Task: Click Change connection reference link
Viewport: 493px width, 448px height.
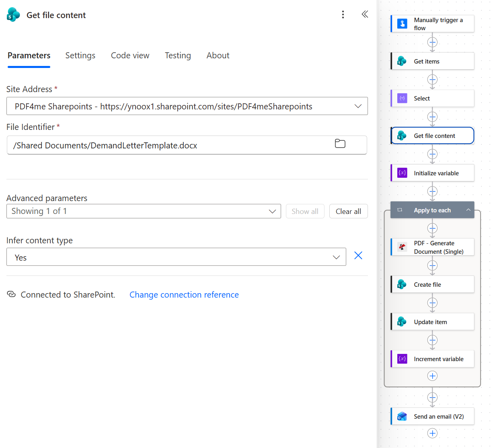Action: click(184, 295)
